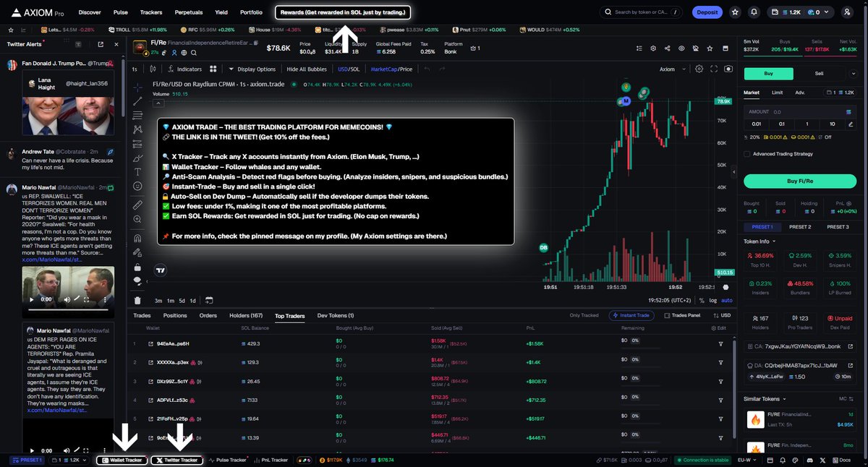Switch MarketCap/Price chart mode

click(391, 69)
